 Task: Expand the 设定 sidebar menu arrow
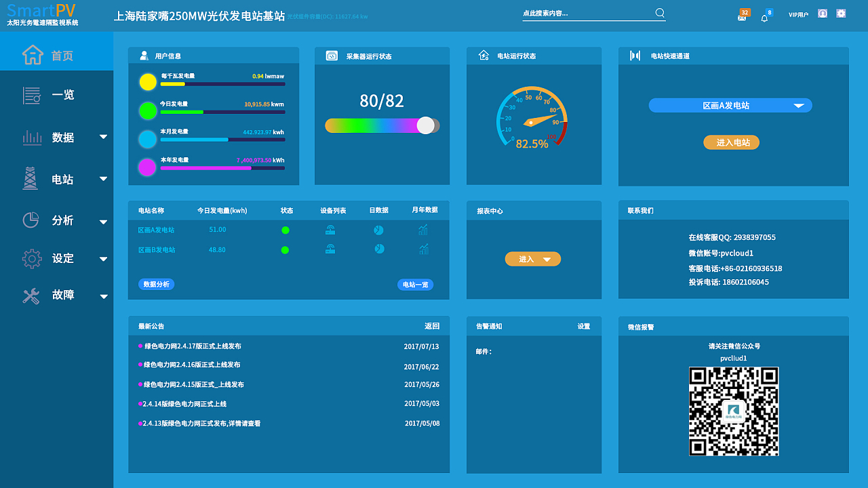point(103,259)
